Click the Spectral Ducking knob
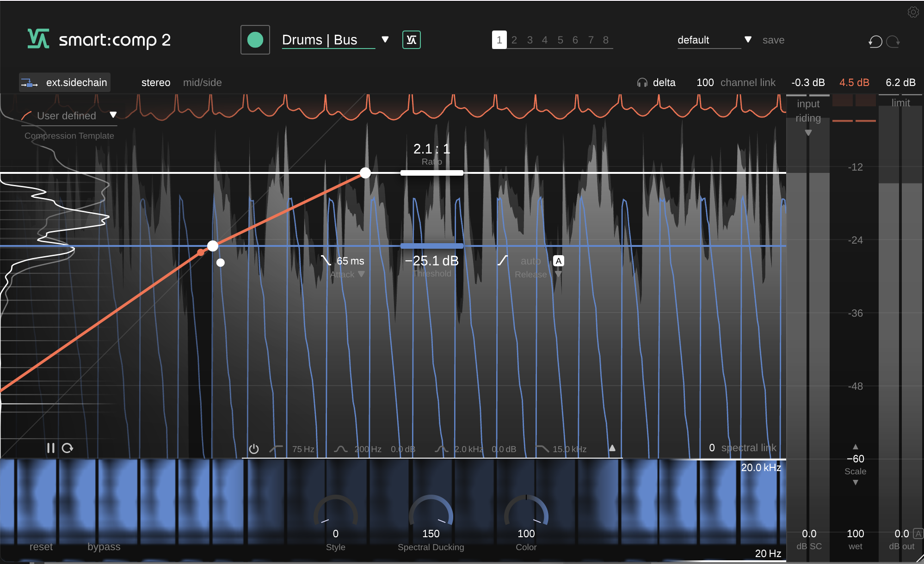Image resolution: width=924 pixels, height=564 pixels. 431,515
